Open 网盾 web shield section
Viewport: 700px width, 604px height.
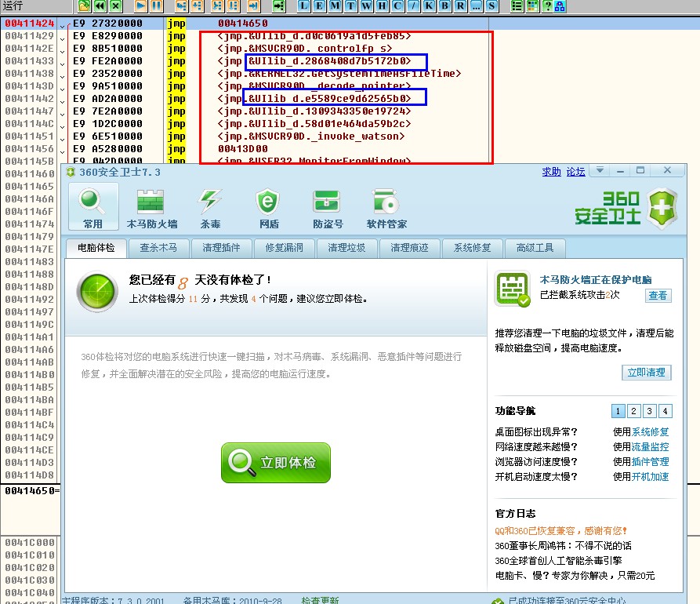pyautogui.click(x=269, y=208)
